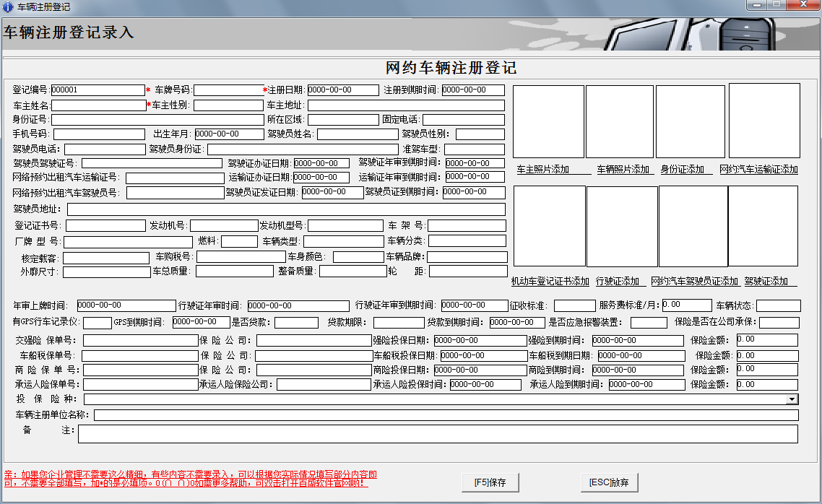Viewport: 822px width, 504px height.
Task: Select the 驾驶证 photo box
Action: click(x=763, y=226)
